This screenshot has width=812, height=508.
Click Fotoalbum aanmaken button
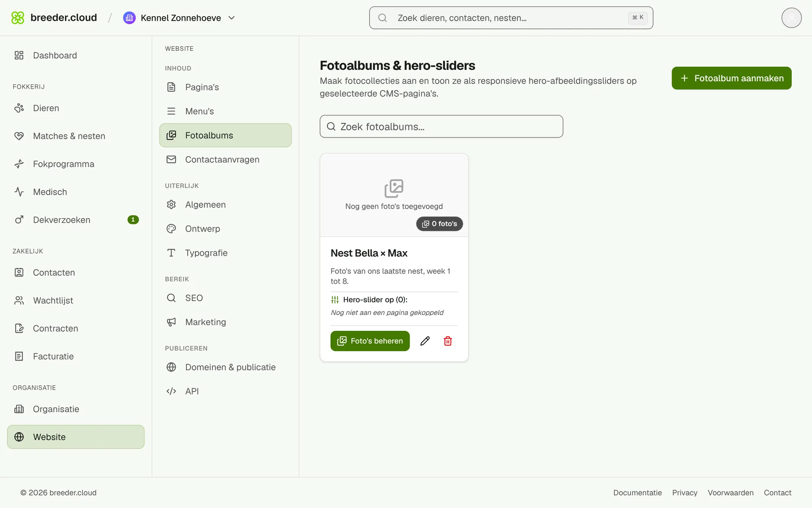(x=732, y=78)
